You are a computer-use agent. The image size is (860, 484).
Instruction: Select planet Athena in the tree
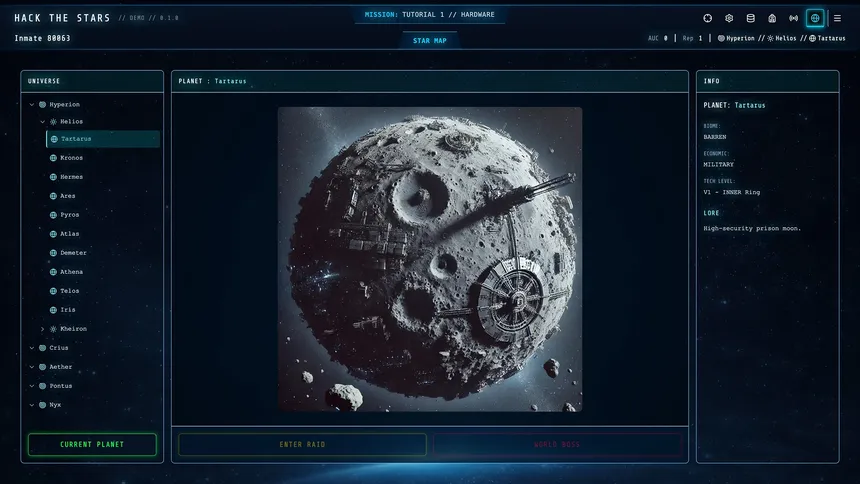pyautogui.click(x=71, y=272)
